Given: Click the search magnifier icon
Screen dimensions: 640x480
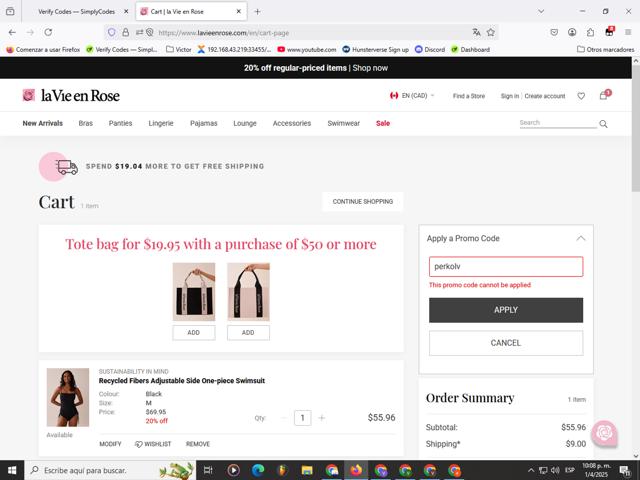Looking at the screenshot, I should pos(603,124).
